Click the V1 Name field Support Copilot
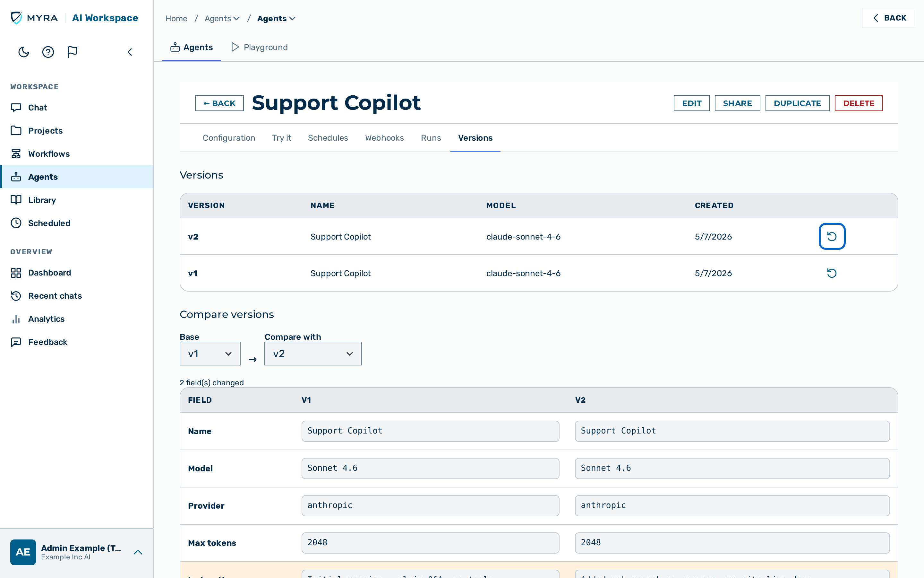 click(x=430, y=431)
